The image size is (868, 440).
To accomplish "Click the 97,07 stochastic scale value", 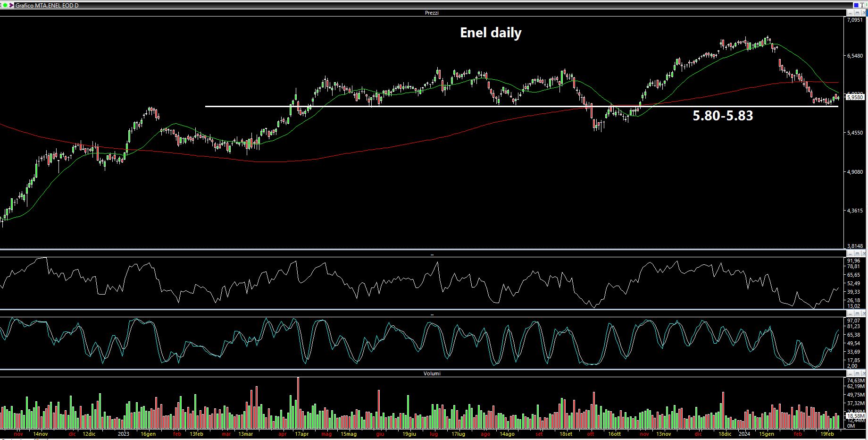I will click(x=854, y=321).
